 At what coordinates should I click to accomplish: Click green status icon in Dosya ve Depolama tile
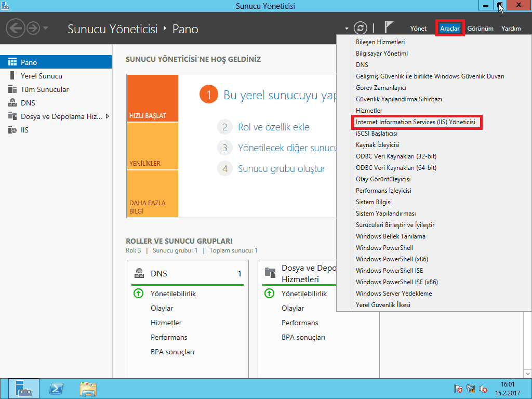[x=270, y=293]
